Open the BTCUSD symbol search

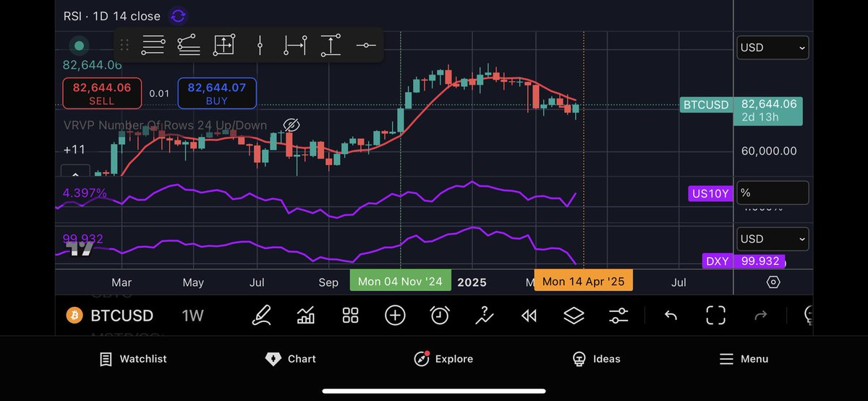(x=122, y=316)
